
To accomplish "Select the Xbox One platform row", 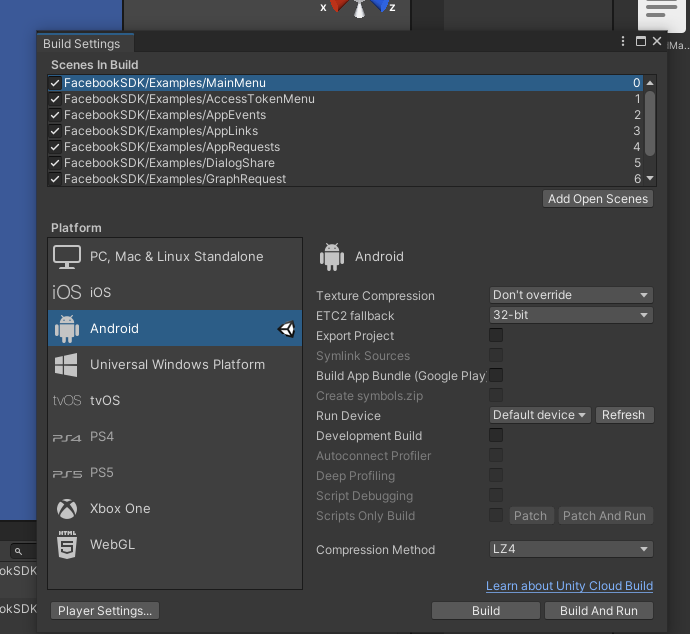I will tap(175, 509).
